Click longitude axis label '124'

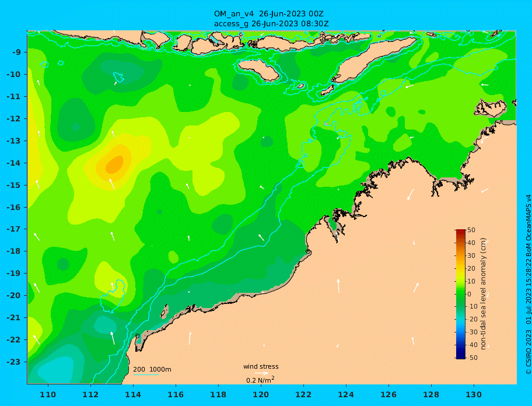click(346, 394)
